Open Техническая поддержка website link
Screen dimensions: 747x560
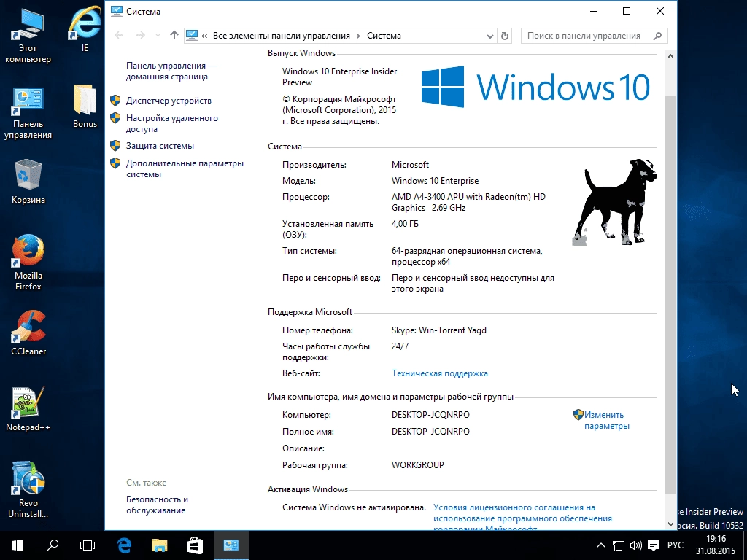440,373
